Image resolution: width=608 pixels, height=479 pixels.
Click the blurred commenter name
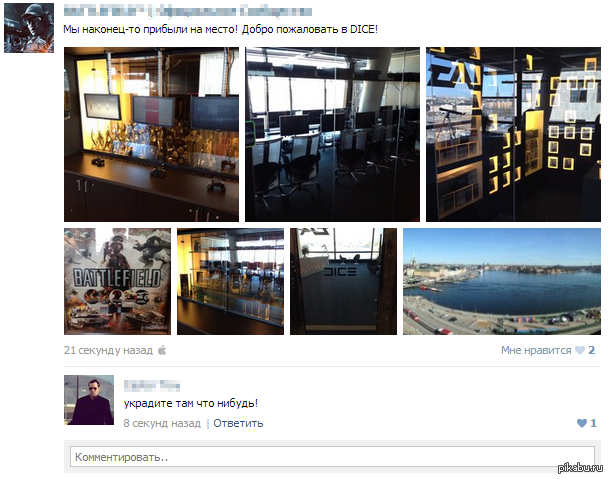152,385
